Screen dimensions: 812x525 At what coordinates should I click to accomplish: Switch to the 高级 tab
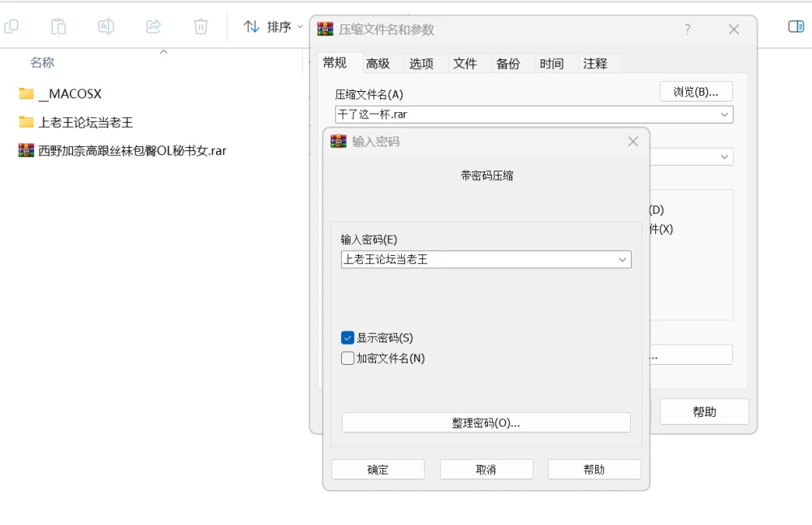coord(378,63)
